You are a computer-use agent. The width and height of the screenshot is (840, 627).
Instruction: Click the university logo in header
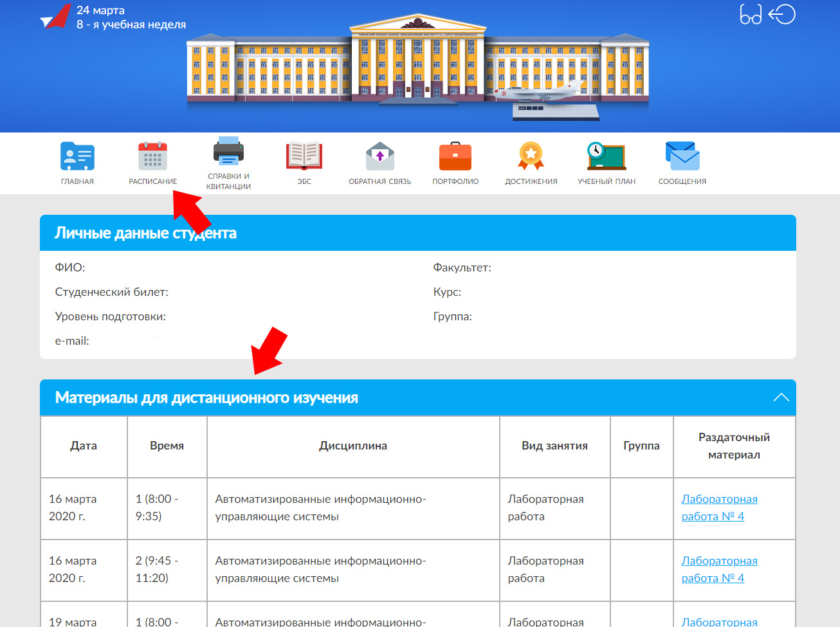click(55, 17)
